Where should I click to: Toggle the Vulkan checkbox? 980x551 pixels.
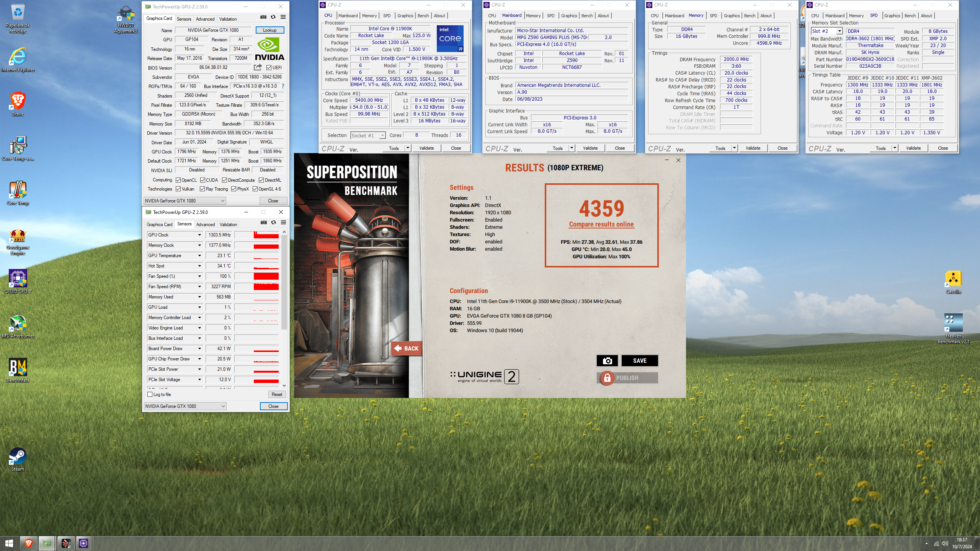[x=178, y=189]
